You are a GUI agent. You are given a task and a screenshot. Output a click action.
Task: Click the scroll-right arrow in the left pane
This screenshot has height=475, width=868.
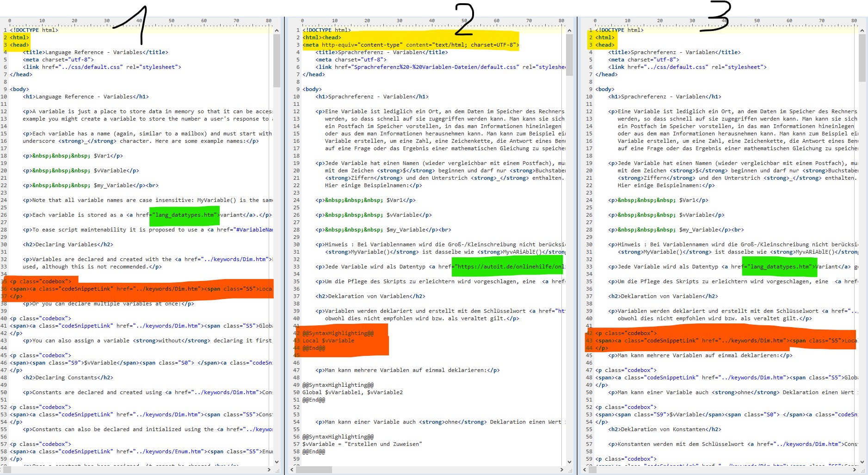click(269, 469)
